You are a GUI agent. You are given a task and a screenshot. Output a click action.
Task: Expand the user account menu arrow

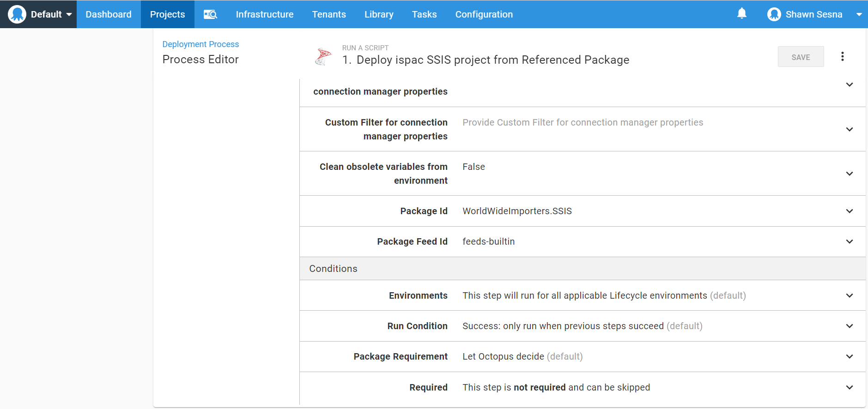859,14
